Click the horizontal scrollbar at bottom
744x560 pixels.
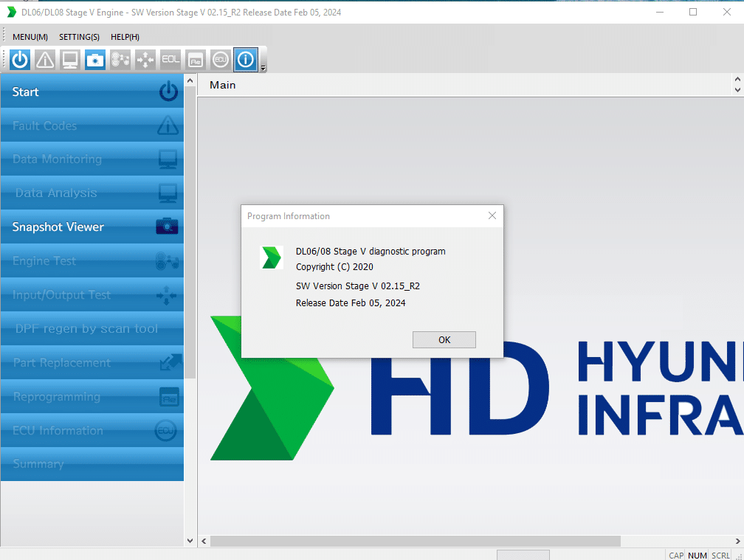coord(413,541)
